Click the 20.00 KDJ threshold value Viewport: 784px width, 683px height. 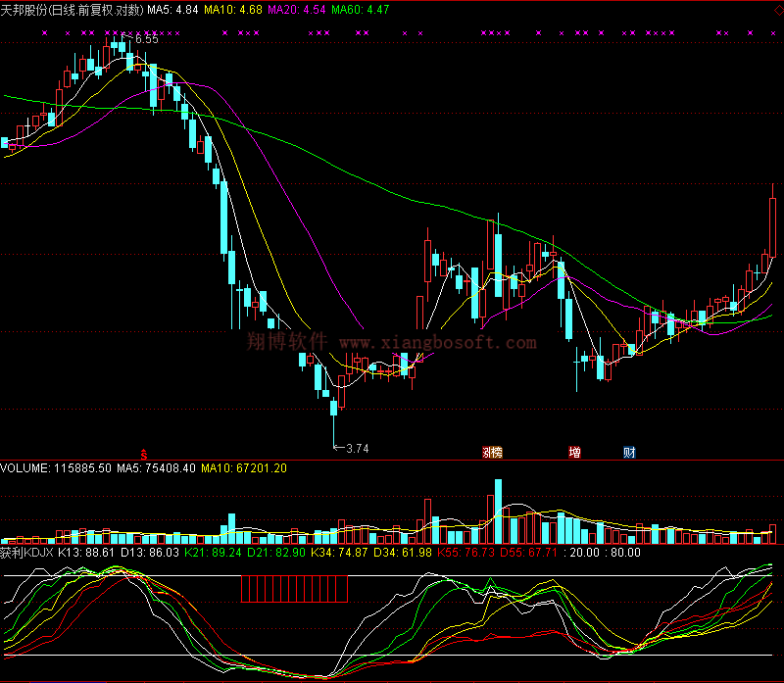tap(584, 553)
